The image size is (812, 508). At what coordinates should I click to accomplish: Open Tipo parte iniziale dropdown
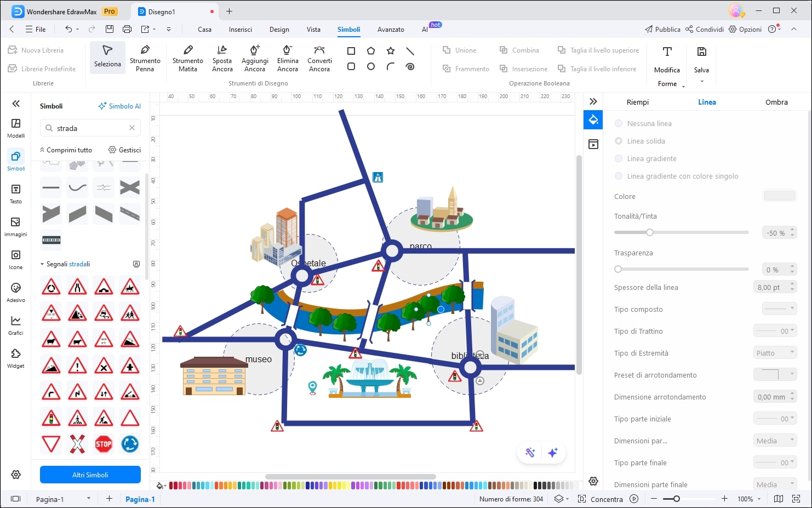click(x=775, y=419)
